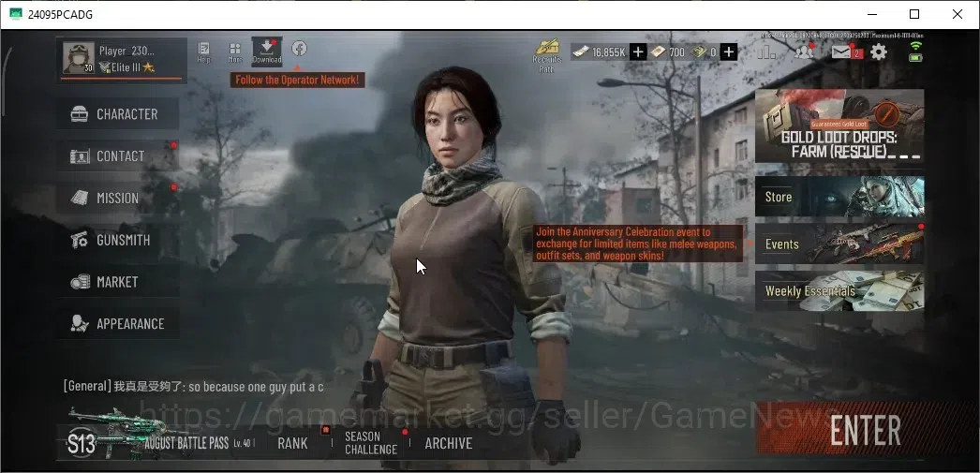Viewport: 980px width, 473px height.
Task: Open the leaderboard bars icon
Action: pyautogui.click(x=767, y=52)
